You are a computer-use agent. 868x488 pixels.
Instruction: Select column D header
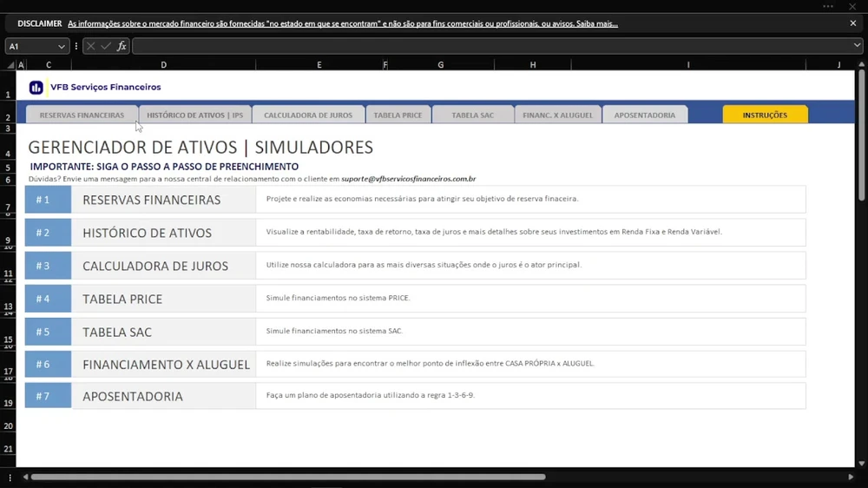(x=164, y=65)
